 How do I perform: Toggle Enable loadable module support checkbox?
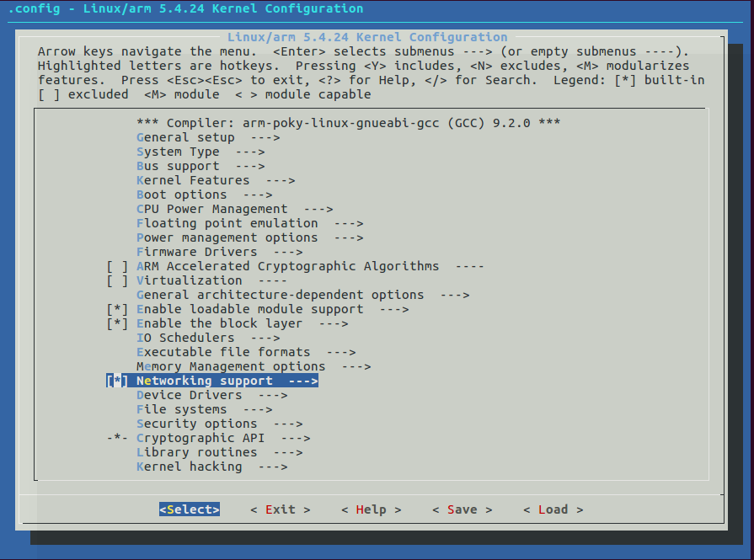coord(118,309)
